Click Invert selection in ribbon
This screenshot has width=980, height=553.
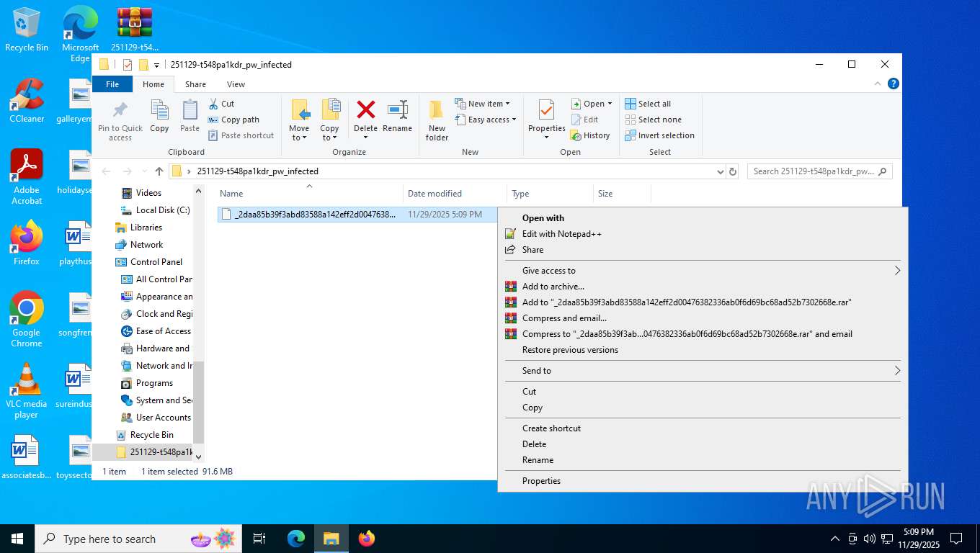point(659,135)
